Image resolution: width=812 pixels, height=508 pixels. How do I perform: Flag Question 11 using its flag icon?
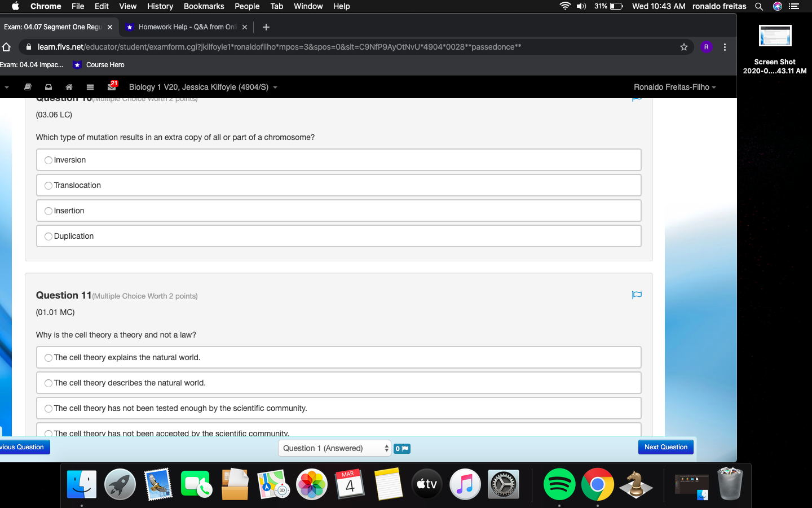[x=637, y=295]
